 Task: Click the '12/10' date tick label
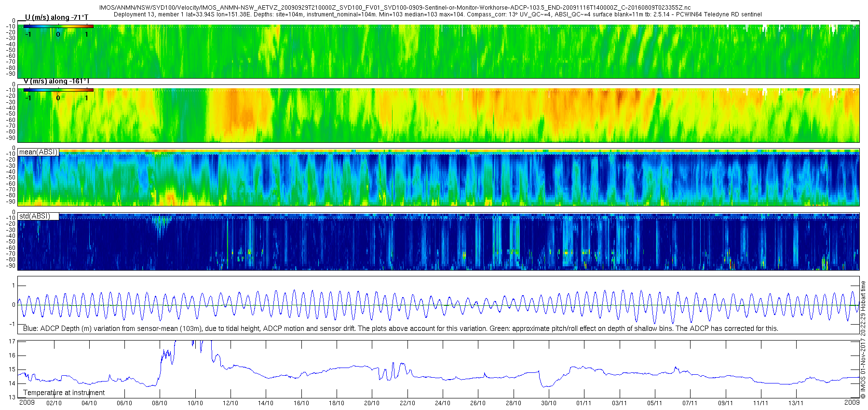coord(231,403)
